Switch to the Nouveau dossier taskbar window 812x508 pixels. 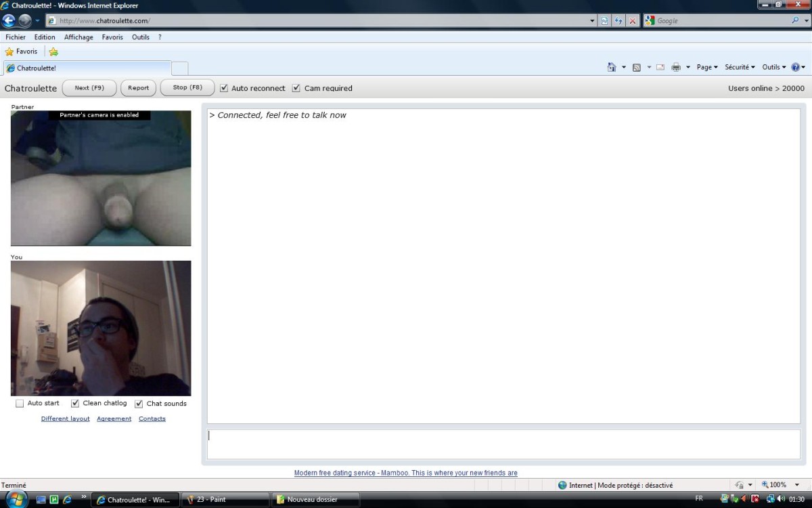click(315, 500)
